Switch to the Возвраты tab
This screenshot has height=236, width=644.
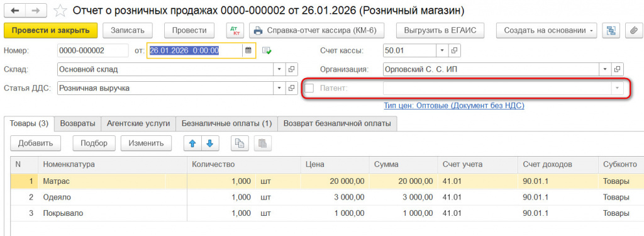click(78, 123)
